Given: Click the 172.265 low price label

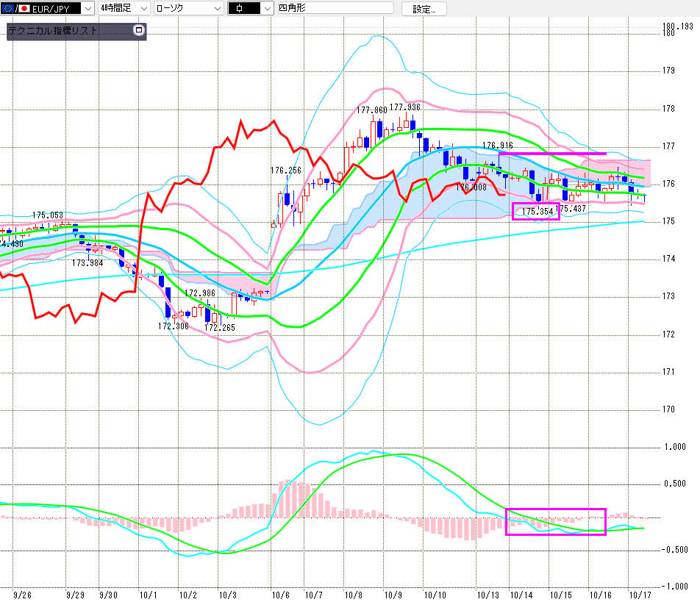Looking at the screenshot, I should click(220, 327).
